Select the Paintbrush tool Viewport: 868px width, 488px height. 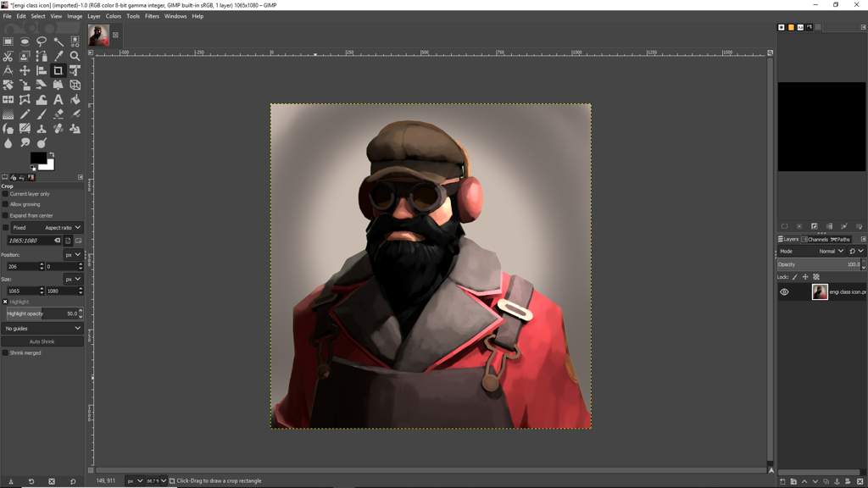(x=41, y=114)
